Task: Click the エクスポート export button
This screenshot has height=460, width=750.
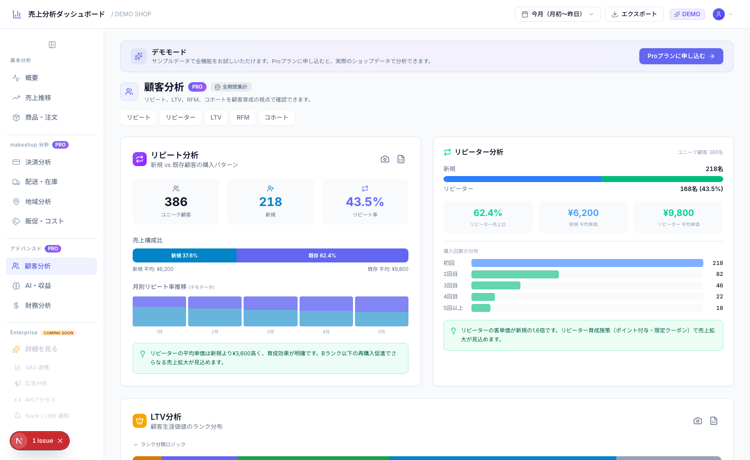Action: 634,14
